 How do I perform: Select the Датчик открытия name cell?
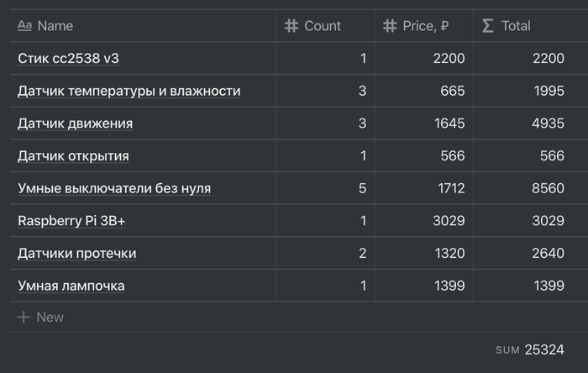pos(73,156)
